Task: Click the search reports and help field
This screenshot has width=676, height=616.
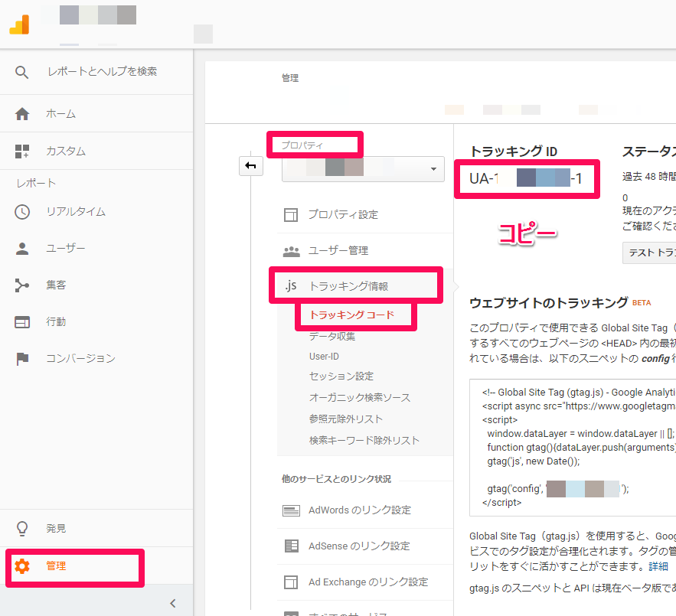Action: click(102, 72)
